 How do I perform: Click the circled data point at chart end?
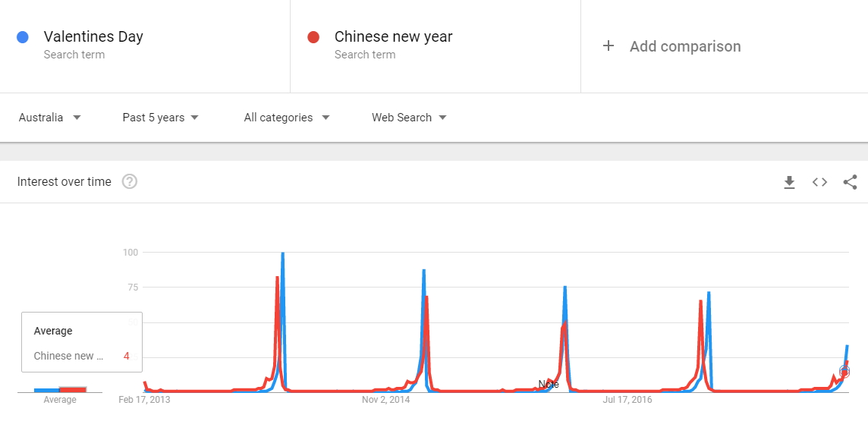(844, 372)
